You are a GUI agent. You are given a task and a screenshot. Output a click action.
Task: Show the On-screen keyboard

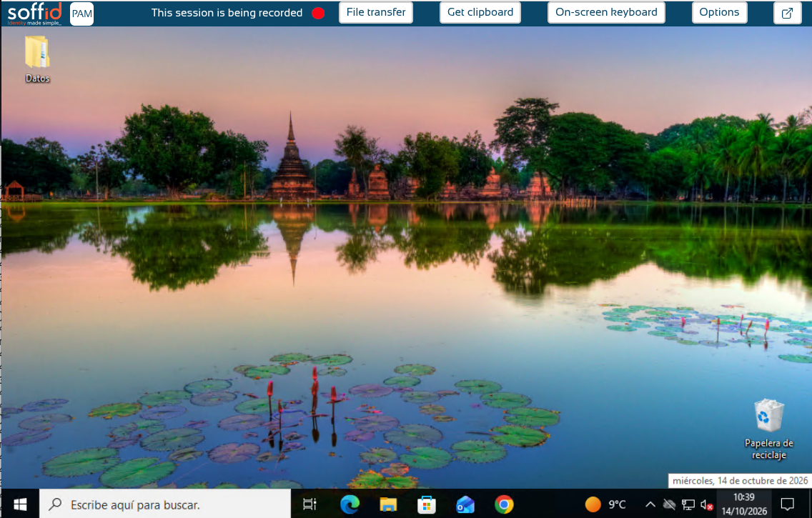pyautogui.click(x=606, y=12)
